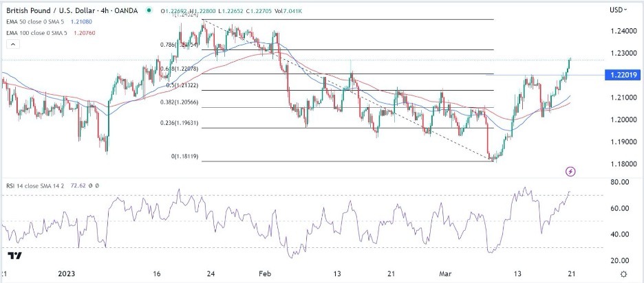The width and height of the screenshot is (644, 283).
Task: Open the USD currency dropdown
Action: point(619,10)
